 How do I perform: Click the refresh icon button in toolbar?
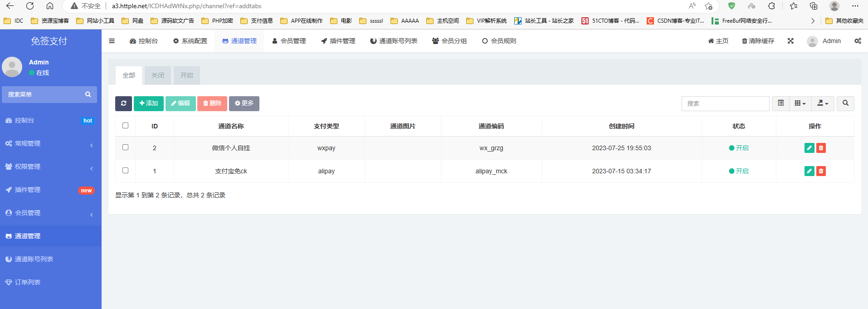click(123, 103)
